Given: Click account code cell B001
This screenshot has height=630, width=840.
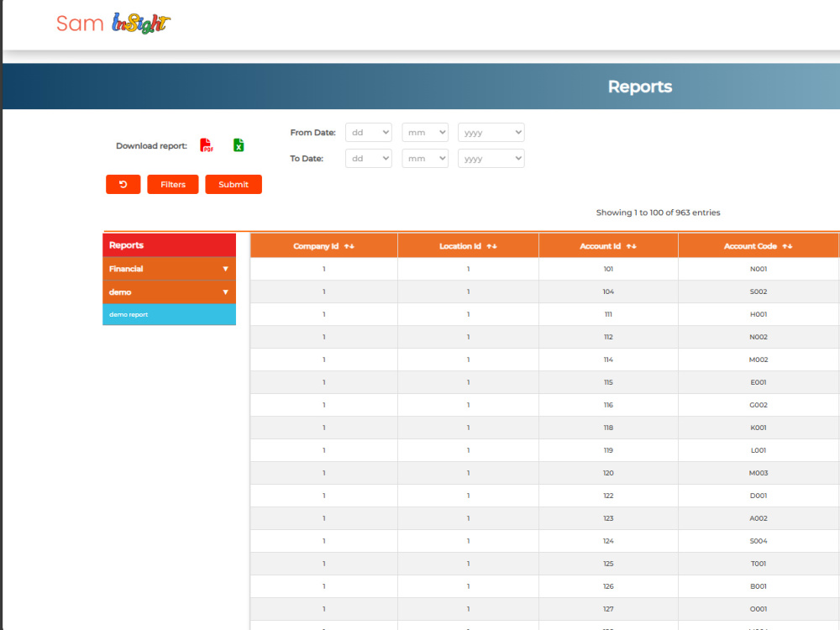Looking at the screenshot, I should pos(759,586).
